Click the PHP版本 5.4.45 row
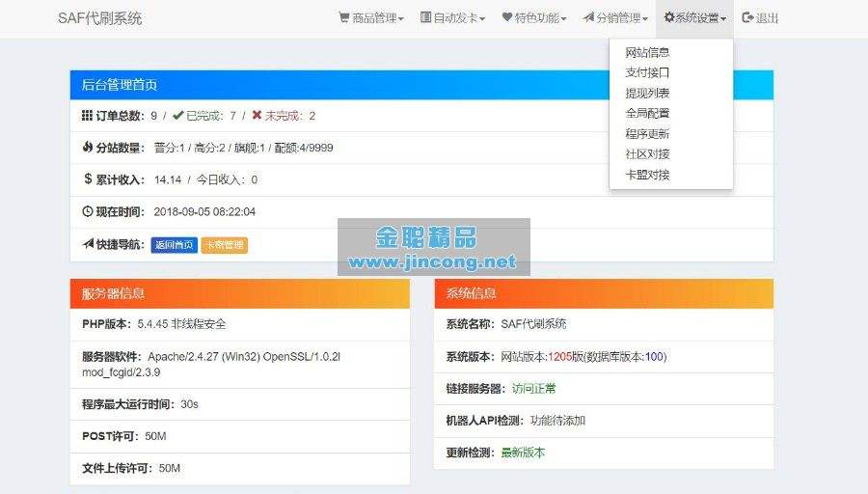This screenshot has height=494, width=868. [x=240, y=324]
